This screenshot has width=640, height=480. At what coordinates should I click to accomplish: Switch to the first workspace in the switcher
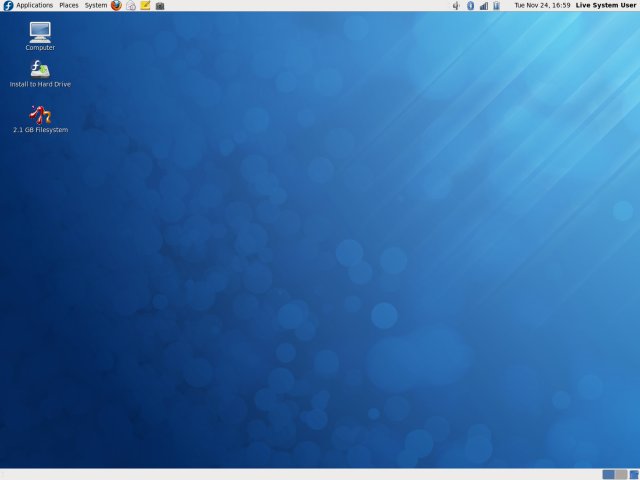pyautogui.click(x=608, y=474)
